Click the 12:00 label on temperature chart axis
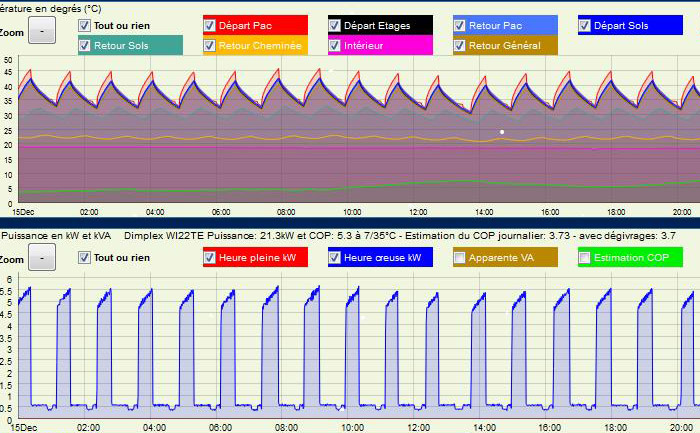 pyautogui.click(x=419, y=212)
